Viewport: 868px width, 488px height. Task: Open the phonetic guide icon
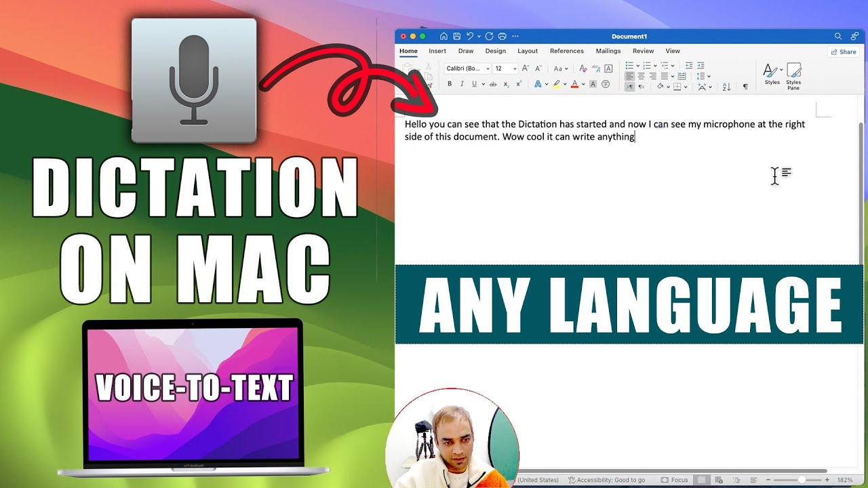(595, 68)
